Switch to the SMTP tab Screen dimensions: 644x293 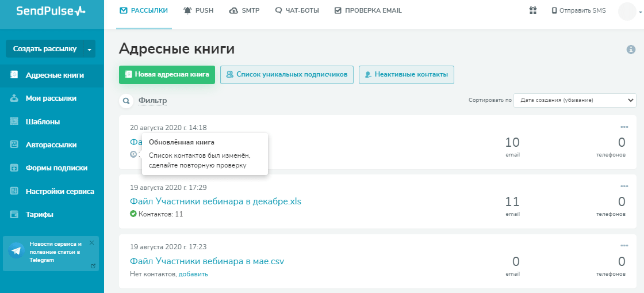[244, 10]
